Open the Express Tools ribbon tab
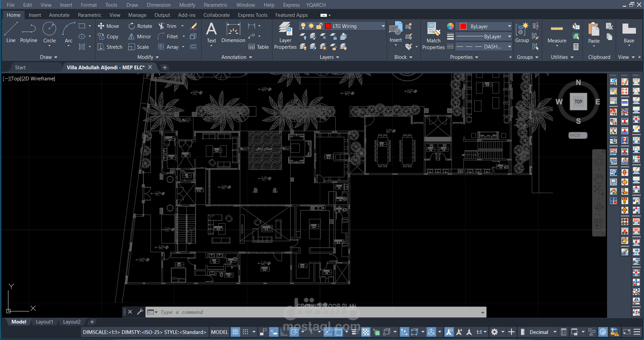The image size is (644, 340). click(253, 15)
